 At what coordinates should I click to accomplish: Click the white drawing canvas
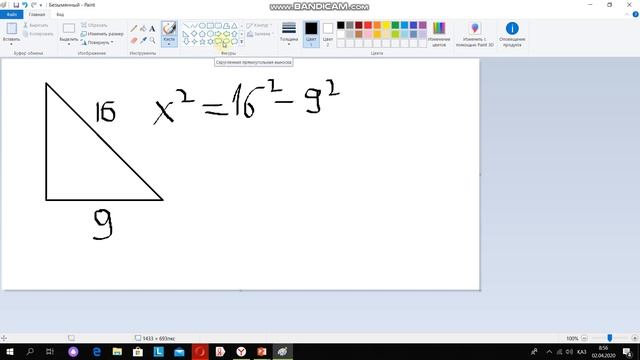click(x=240, y=174)
